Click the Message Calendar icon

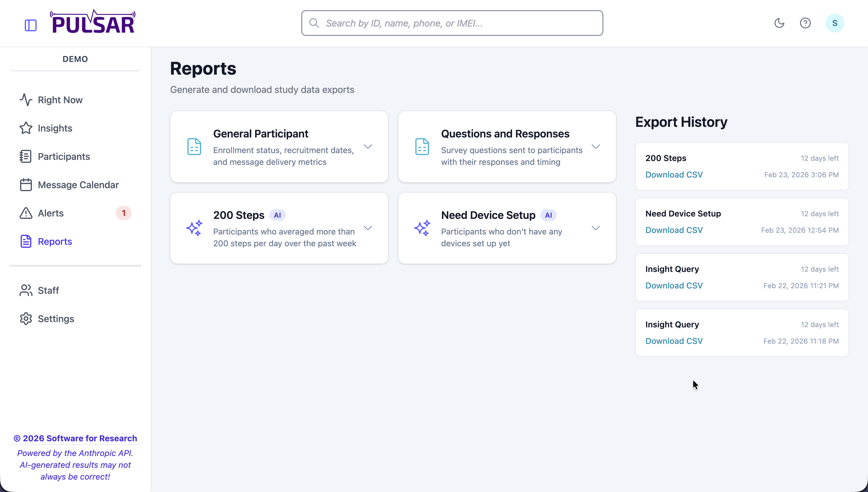pyautogui.click(x=25, y=185)
